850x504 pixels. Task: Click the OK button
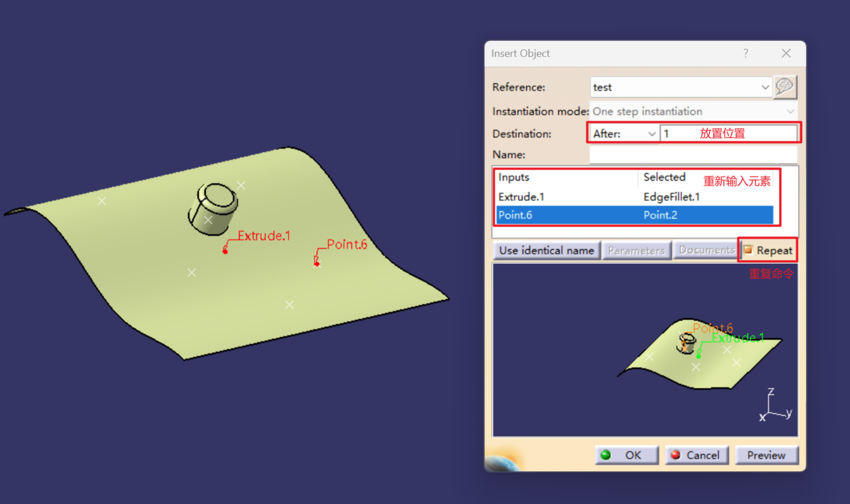627,455
